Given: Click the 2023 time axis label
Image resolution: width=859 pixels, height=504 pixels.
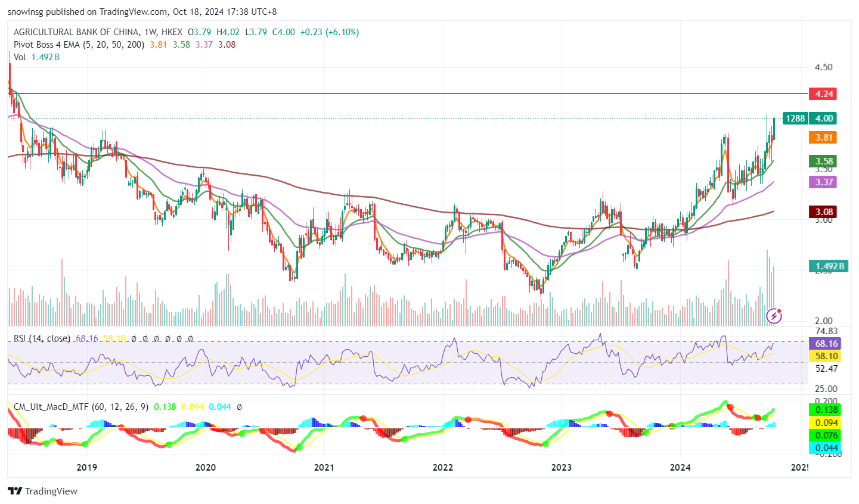Looking at the screenshot, I should point(561,468).
